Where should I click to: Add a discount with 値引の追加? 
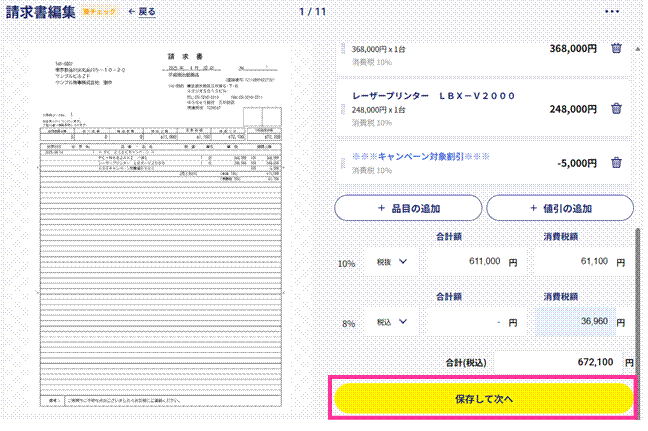(x=560, y=208)
